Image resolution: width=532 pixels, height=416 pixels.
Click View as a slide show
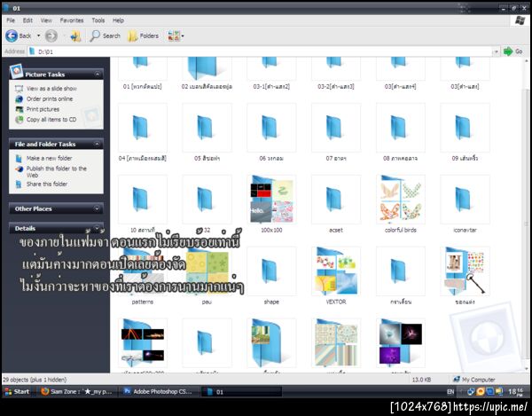pyautogui.click(x=51, y=89)
